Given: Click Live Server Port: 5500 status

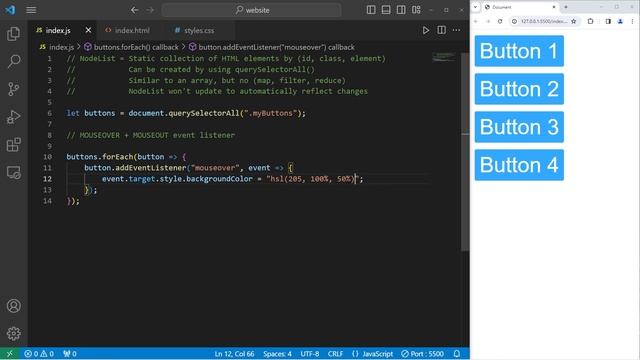Looking at the screenshot, I should (422, 353).
